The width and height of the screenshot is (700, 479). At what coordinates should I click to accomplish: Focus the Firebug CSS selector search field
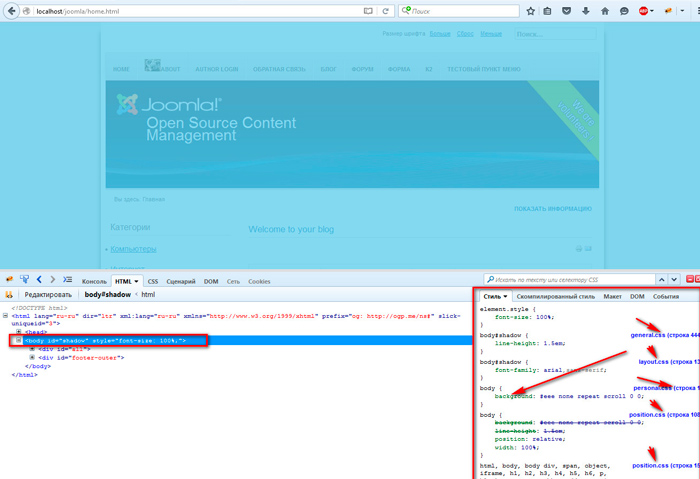(x=569, y=280)
